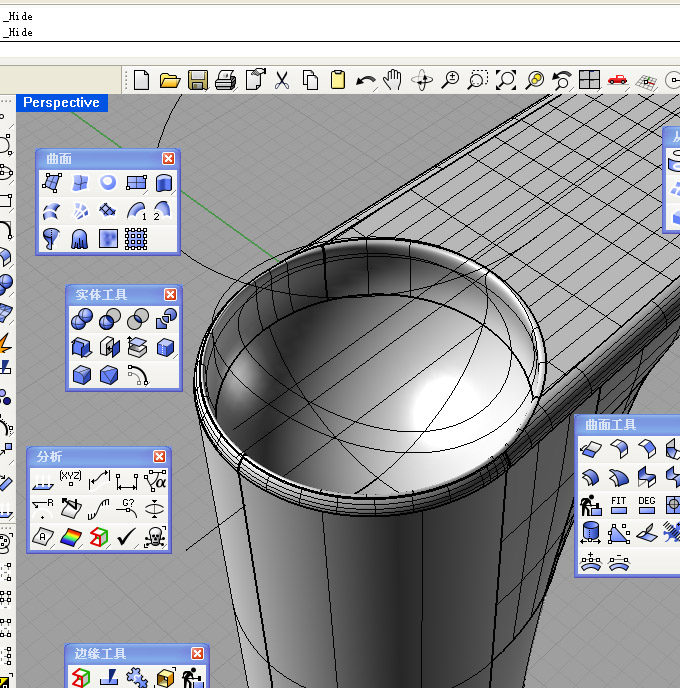Click the gear-shaped icon in 边缘工具
The width and height of the screenshot is (680, 688).
point(137,677)
